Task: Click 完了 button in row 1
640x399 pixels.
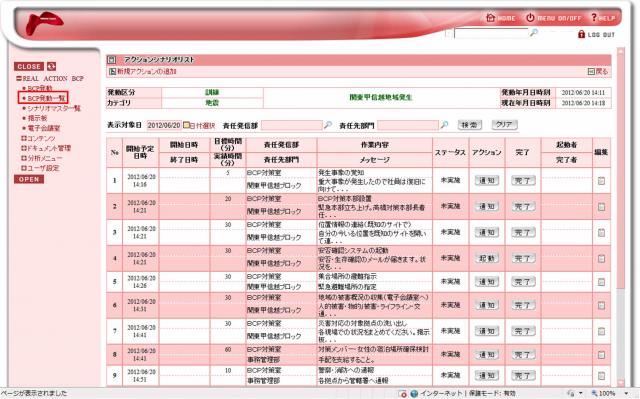Action: [523, 180]
